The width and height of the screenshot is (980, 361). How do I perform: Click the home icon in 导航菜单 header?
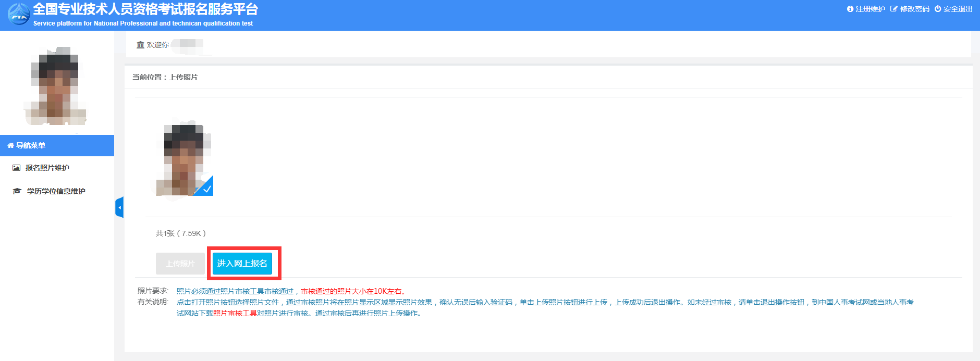(10, 145)
